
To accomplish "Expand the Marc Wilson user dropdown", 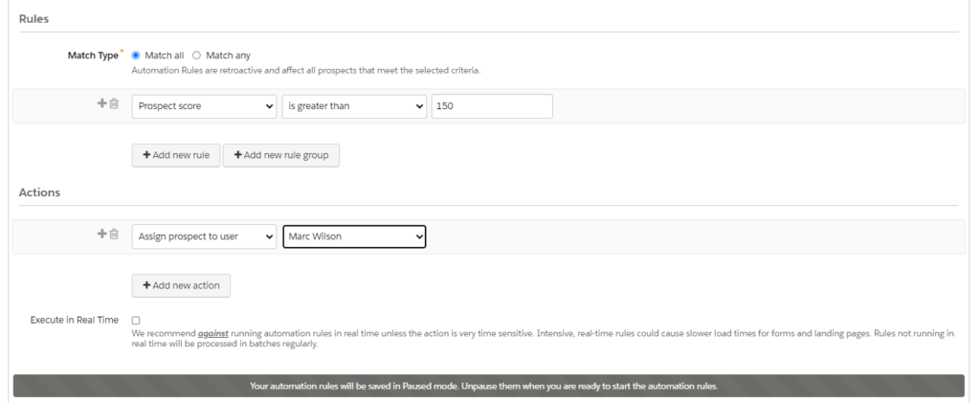I will click(x=354, y=235).
